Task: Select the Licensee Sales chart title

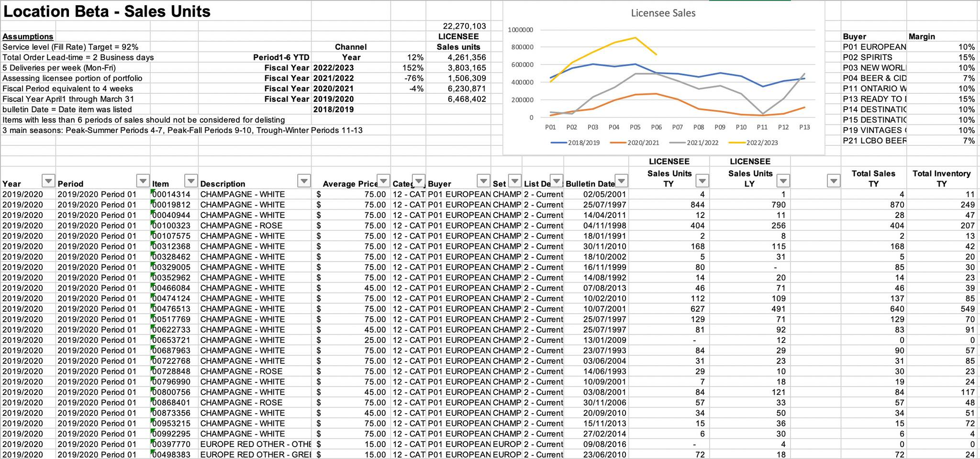Action: pos(663,13)
